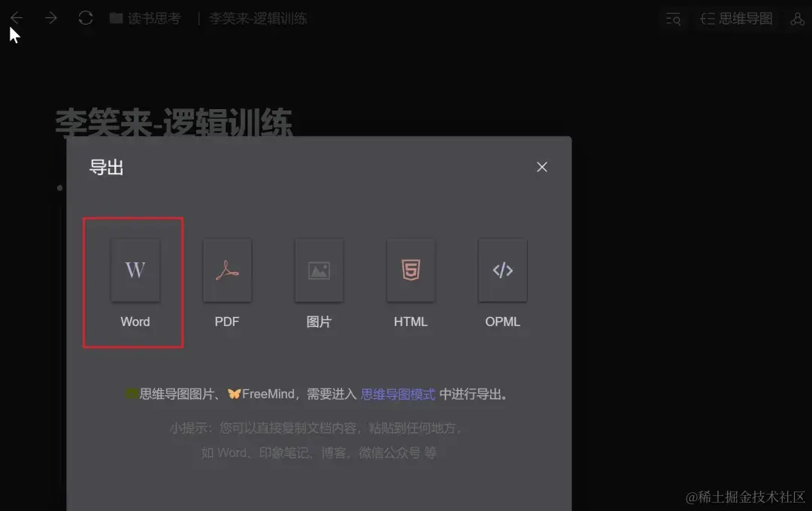
Task: Select the OPML export icon
Action: [x=502, y=271]
